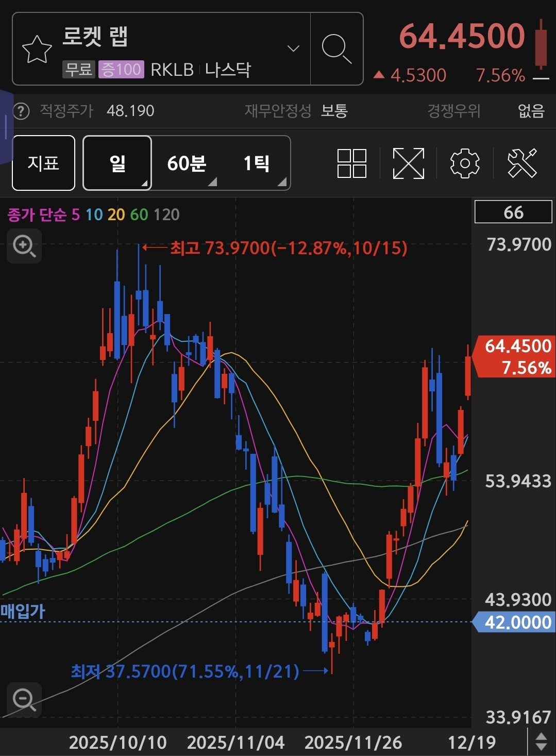Open fair price help question mark

(21, 111)
